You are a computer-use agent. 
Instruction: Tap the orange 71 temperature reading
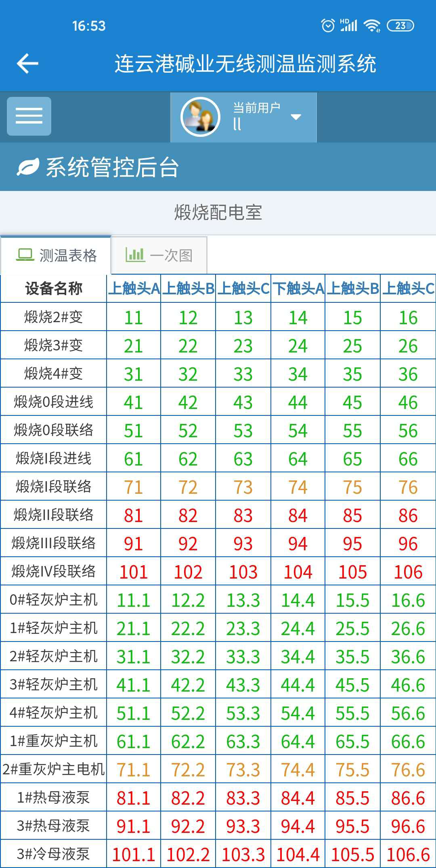(x=133, y=487)
